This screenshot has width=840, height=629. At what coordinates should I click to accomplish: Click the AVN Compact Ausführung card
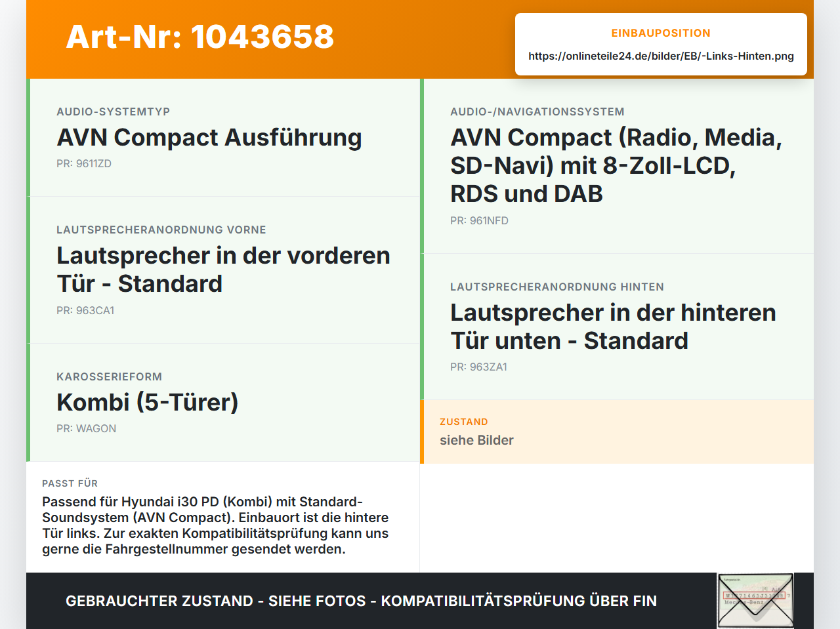223,138
